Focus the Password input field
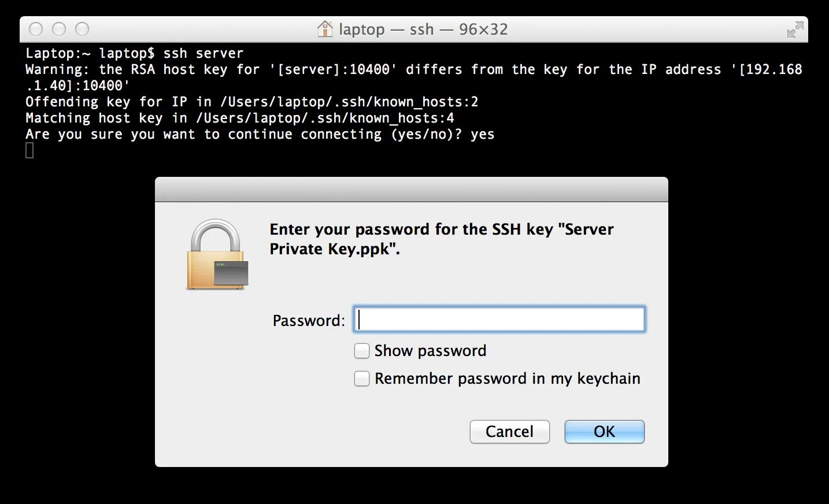Viewport: 829px width, 504px height. coord(499,319)
